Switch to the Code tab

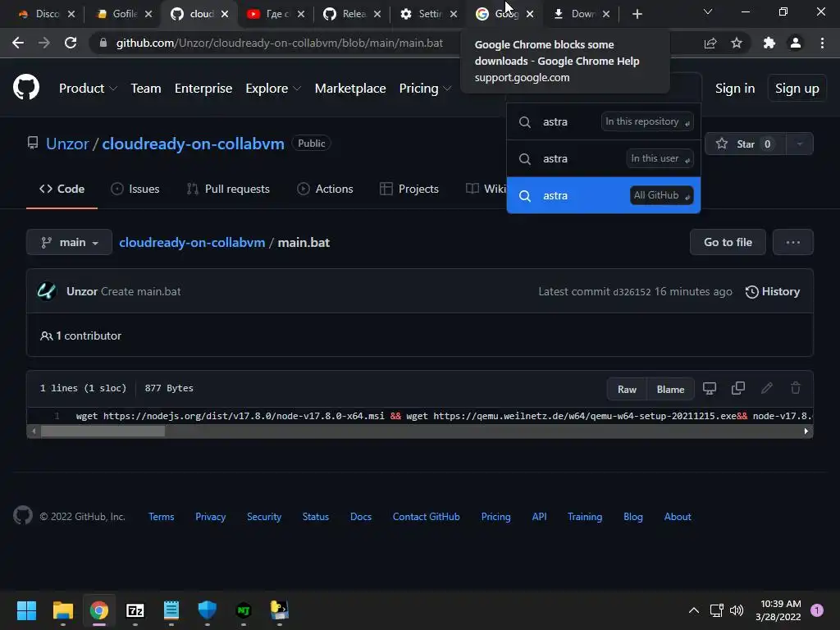coord(62,189)
